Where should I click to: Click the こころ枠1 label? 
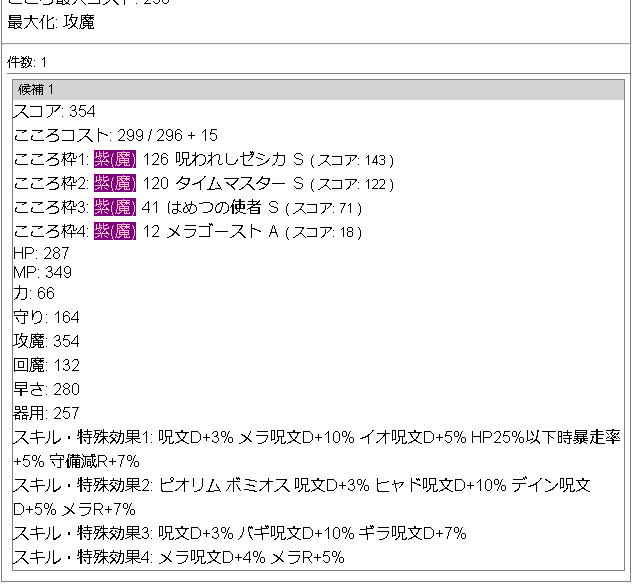click(51, 159)
